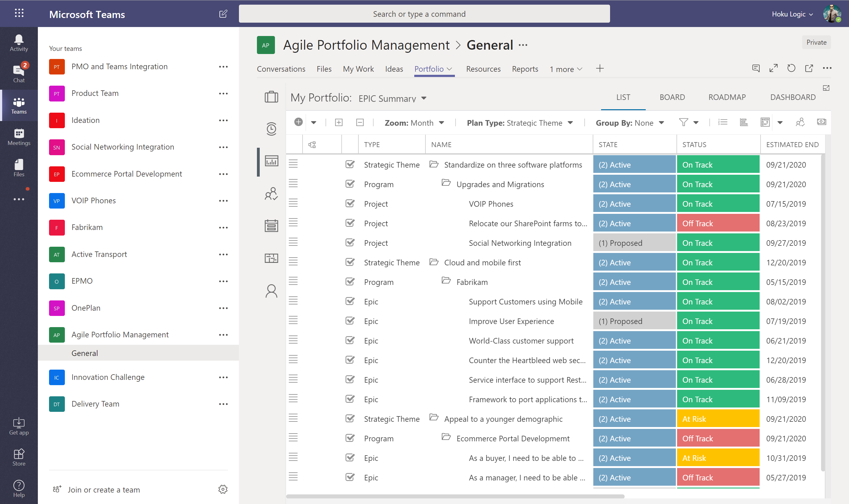Open more options for Ideation team
The image size is (849, 504).
click(223, 120)
